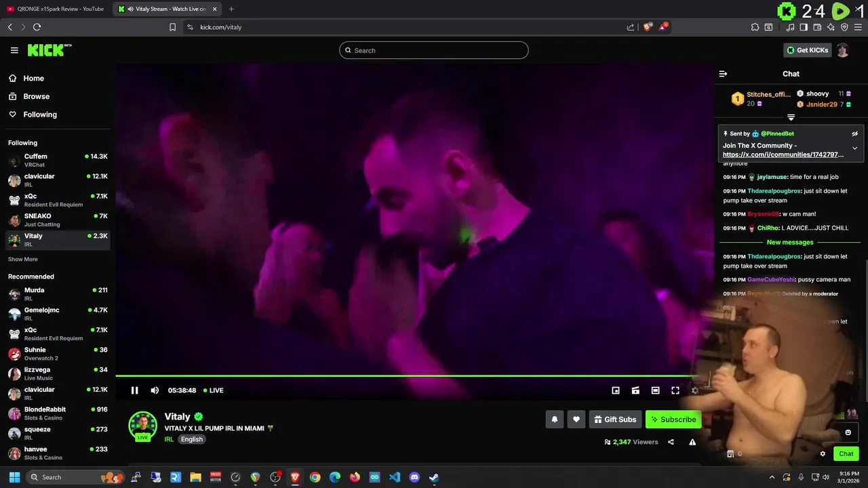Screen dimensions: 868x488
Task: Switch to QRONGE x1Spark Review YouTube tab
Action: tap(56, 9)
